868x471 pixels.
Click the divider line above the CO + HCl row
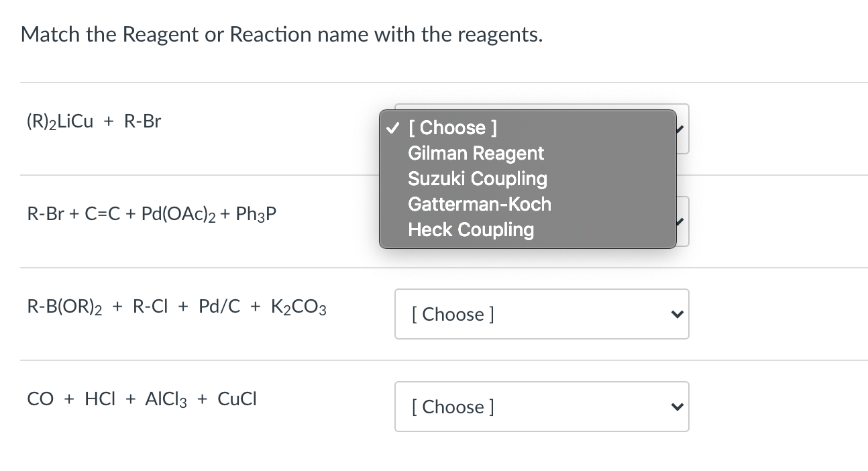201,360
